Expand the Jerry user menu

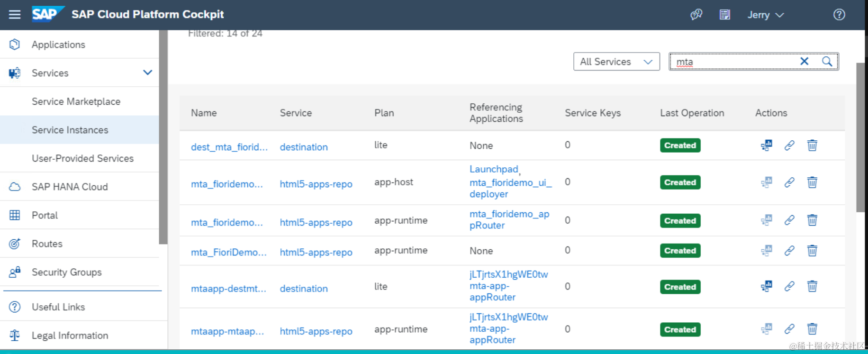tap(765, 15)
